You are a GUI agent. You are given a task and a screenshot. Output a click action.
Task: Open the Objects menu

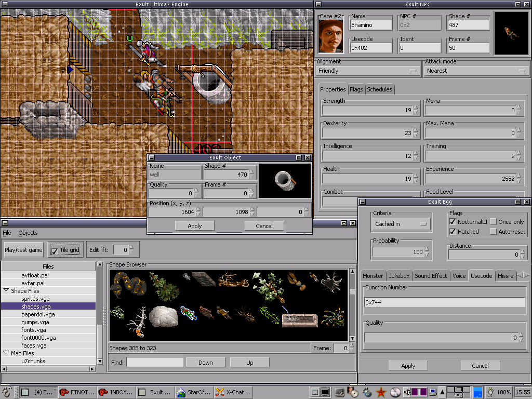coord(28,233)
